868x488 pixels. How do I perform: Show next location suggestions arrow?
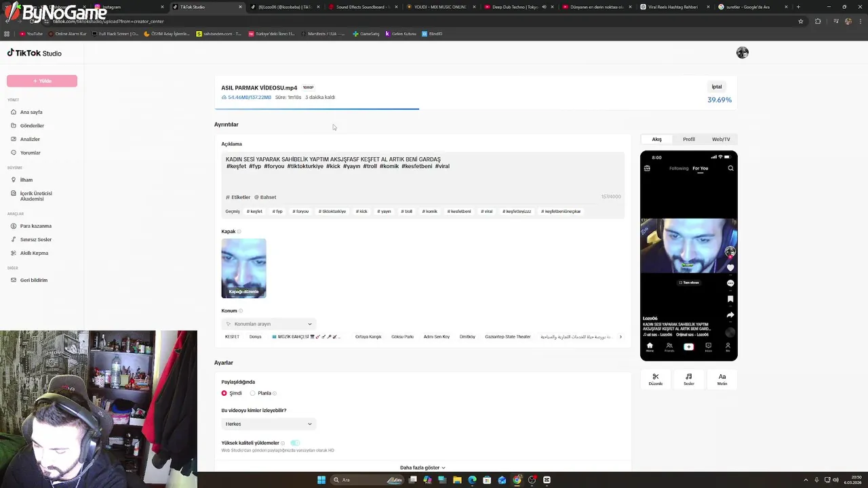click(620, 337)
